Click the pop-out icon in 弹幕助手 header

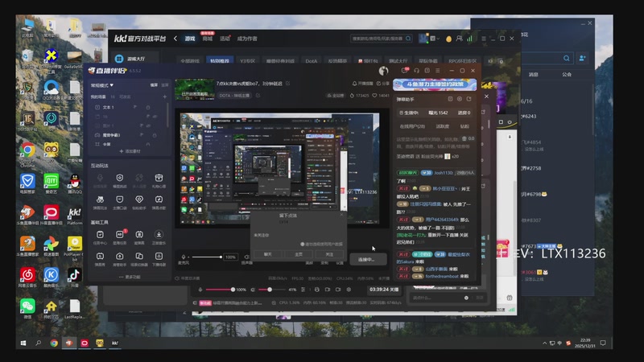[x=469, y=99]
